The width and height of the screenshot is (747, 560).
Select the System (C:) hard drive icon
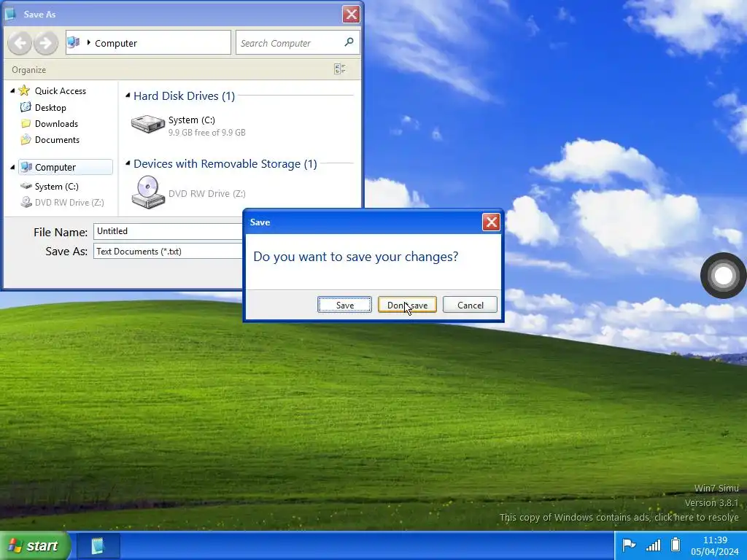[x=148, y=124]
